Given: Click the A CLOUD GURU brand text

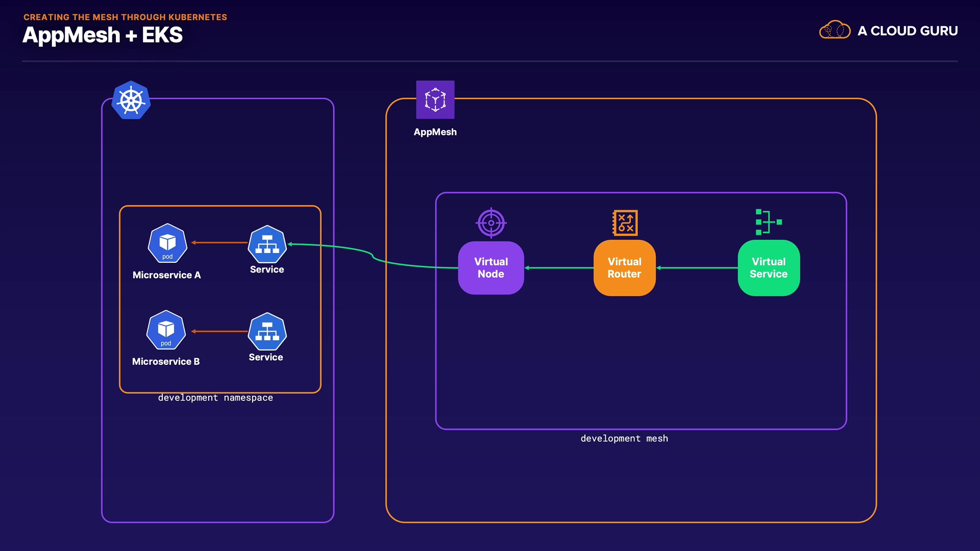Looking at the screenshot, I should [x=908, y=31].
